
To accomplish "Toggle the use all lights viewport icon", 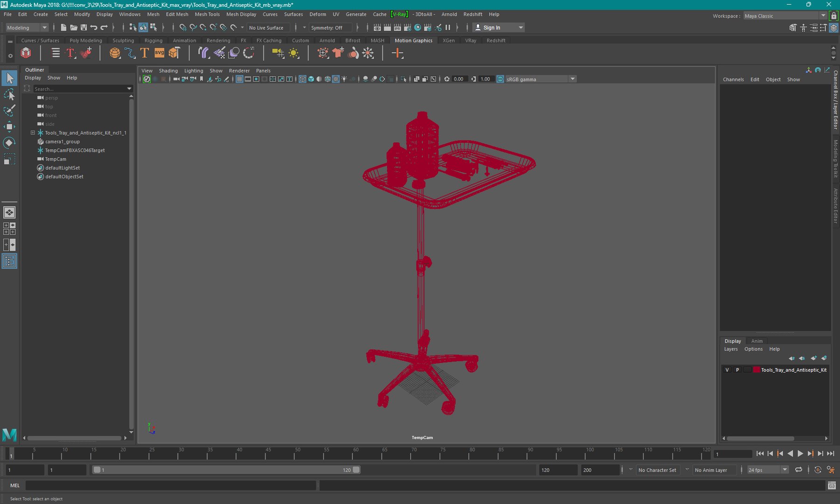I will coord(344,79).
